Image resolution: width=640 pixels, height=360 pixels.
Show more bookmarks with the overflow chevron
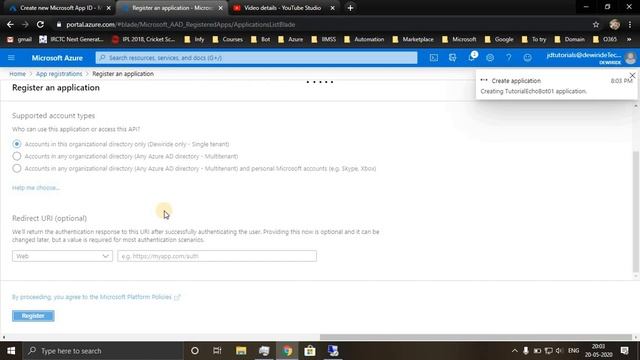click(629, 40)
